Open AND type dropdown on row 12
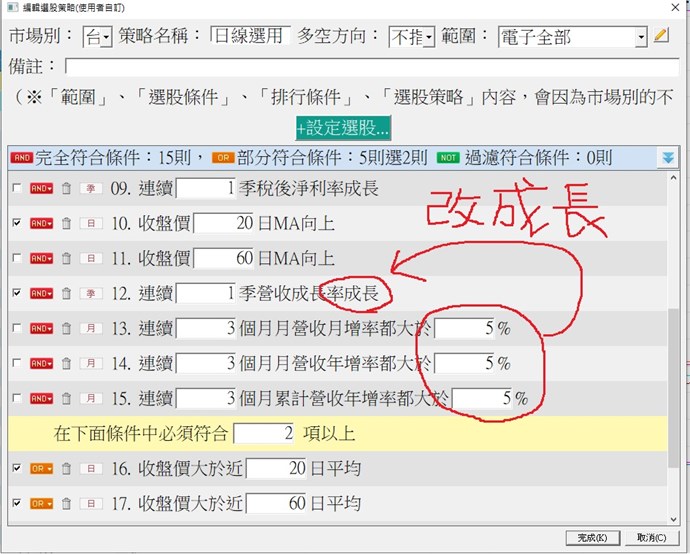This screenshot has height=554, width=690. pyautogui.click(x=41, y=294)
